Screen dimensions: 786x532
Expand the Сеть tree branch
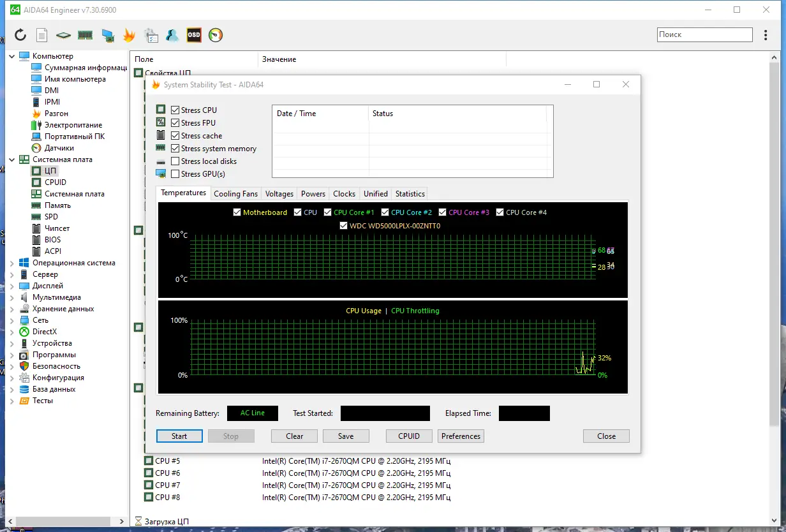click(x=11, y=320)
